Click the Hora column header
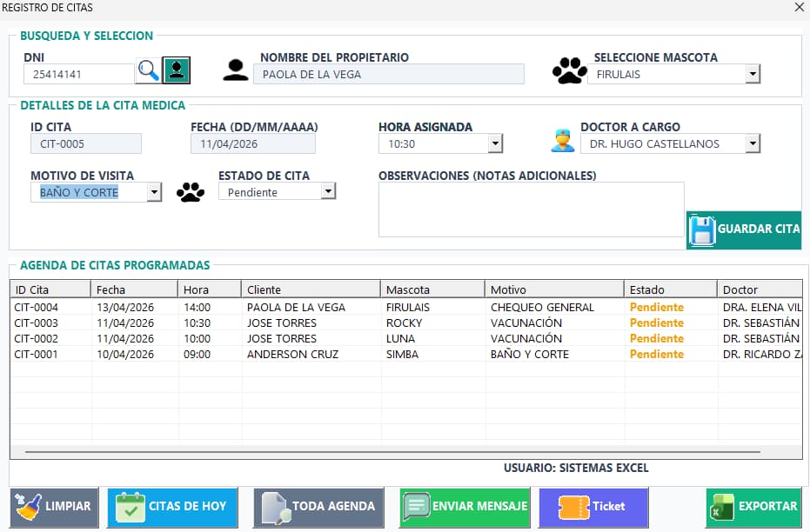The height and width of the screenshot is (532, 810). pos(210,289)
